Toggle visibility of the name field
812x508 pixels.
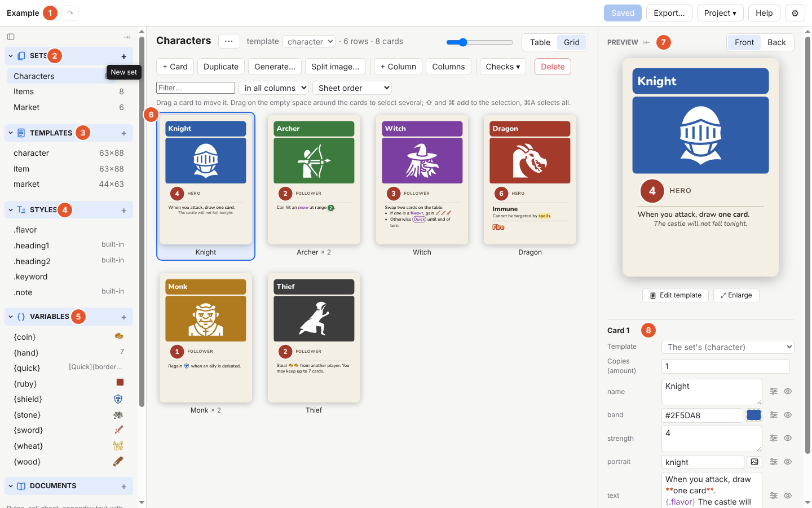(788, 391)
